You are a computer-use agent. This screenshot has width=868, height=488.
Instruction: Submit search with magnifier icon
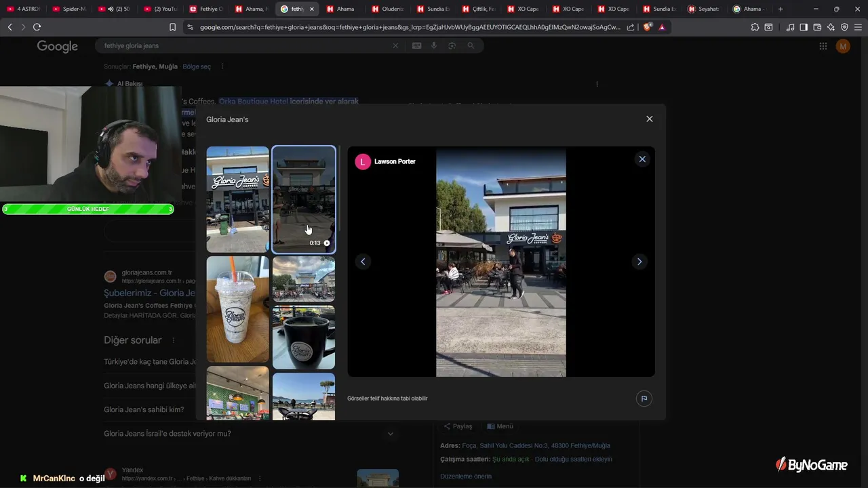[471, 45]
